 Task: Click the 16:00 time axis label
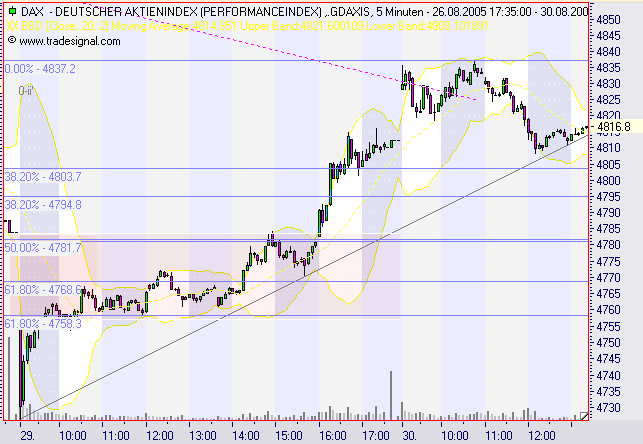coord(333,435)
